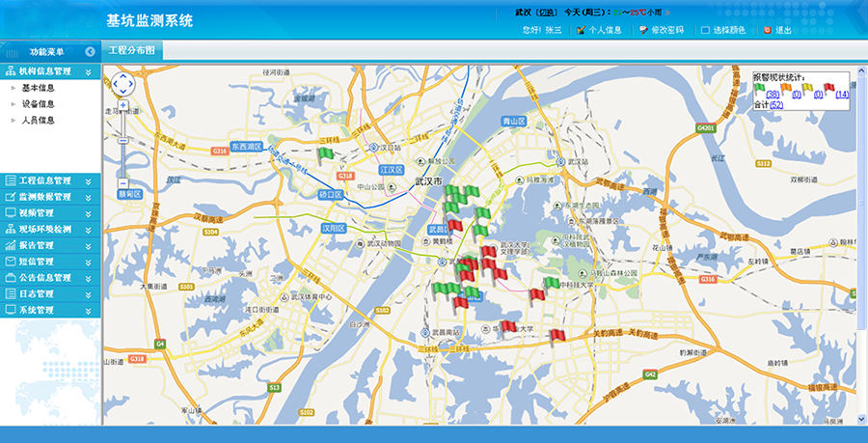Click the green flag near 东西湖区
The width and height of the screenshot is (868, 443).
click(x=325, y=154)
